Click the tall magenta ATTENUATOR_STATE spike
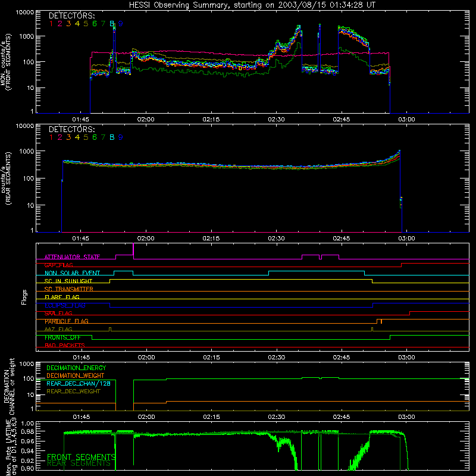The height and width of the screenshot is (476, 476). click(133, 250)
